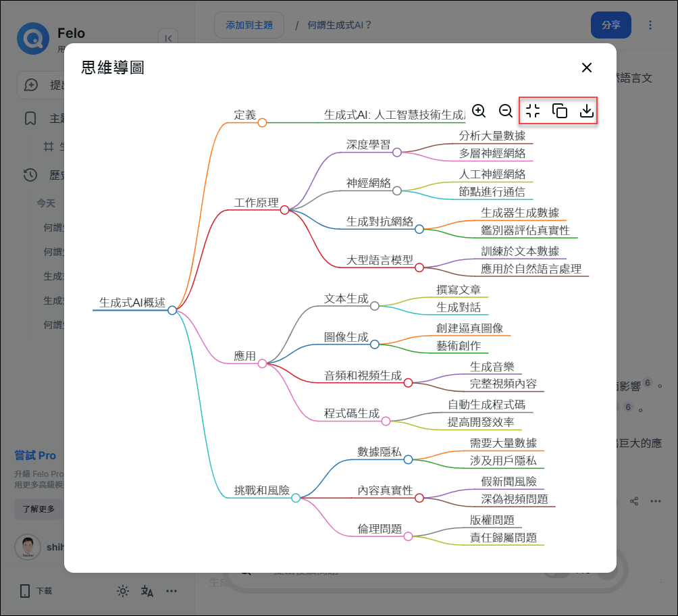The height and width of the screenshot is (616, 678).
Task: Collapse the 大型語言模型 node circle
Action: coord(419,267)
